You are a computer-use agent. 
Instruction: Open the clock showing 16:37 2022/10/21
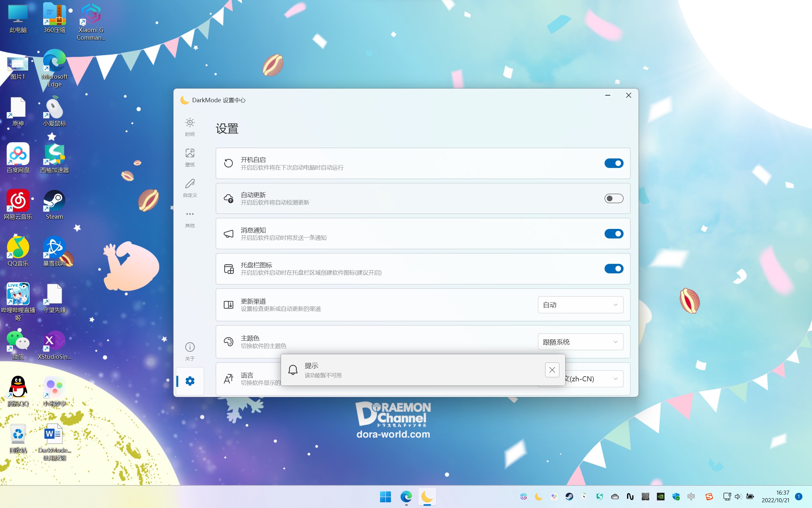(x=775, y=496)
